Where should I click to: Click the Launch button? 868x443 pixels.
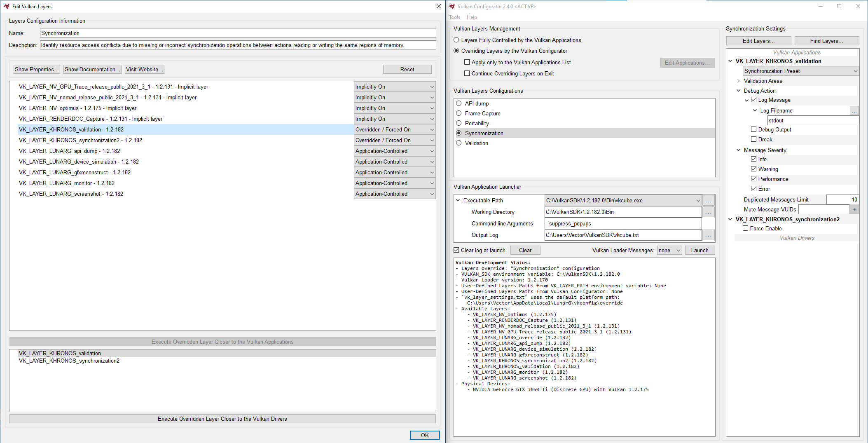[700, 250]
